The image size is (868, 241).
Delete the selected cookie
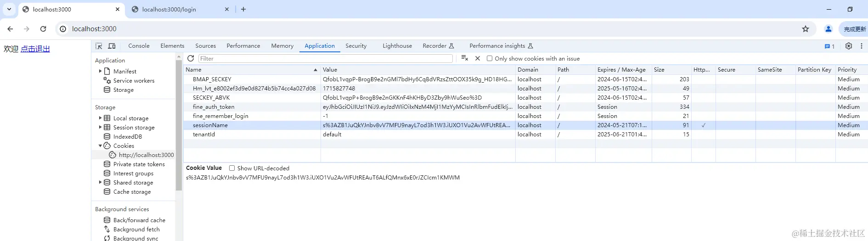coord(478,58)
